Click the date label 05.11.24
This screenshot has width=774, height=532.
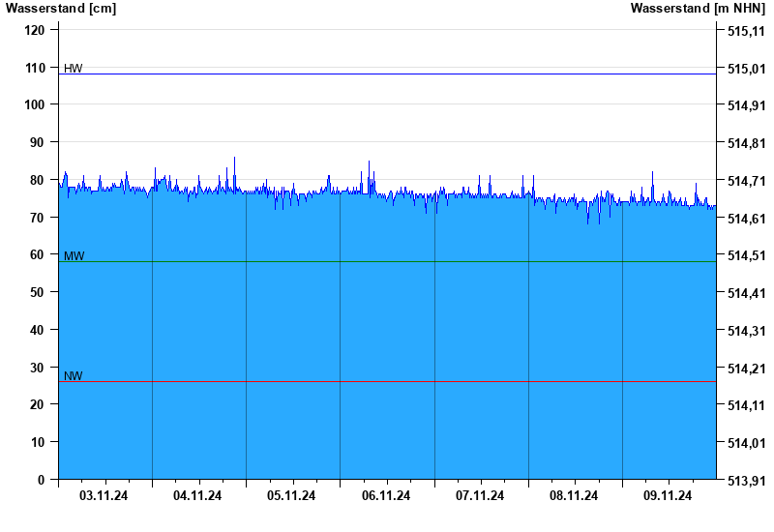point(291,495)
